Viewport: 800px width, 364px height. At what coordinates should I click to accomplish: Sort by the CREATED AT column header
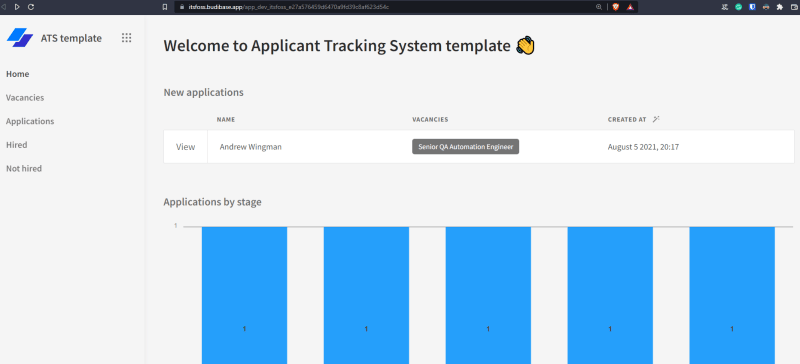click(627, 119)
